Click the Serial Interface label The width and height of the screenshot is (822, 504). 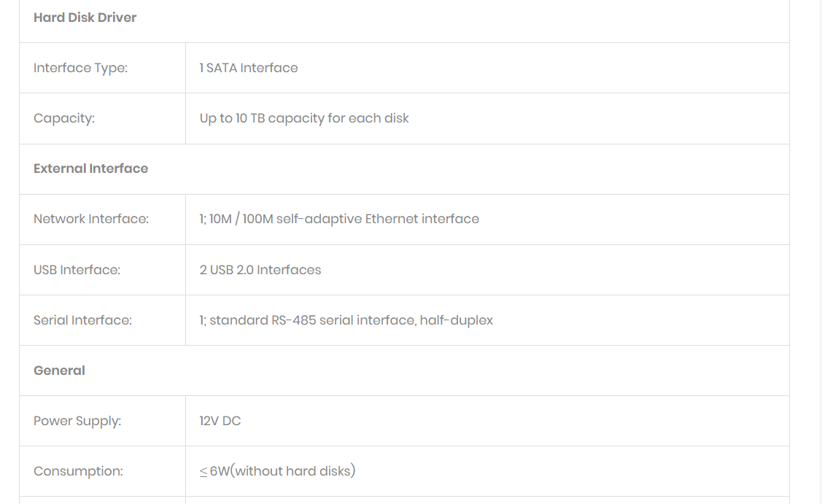(x=82, y=320)
